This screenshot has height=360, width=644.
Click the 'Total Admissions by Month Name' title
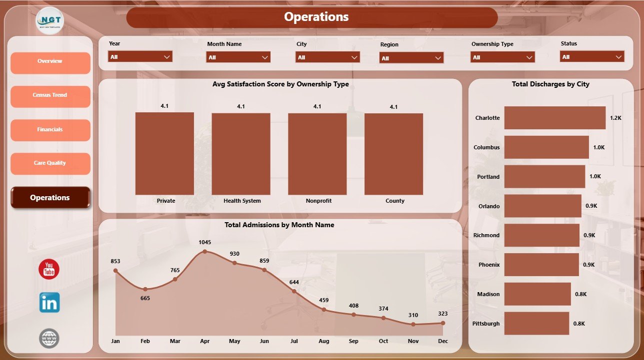(x=279, y=225)
